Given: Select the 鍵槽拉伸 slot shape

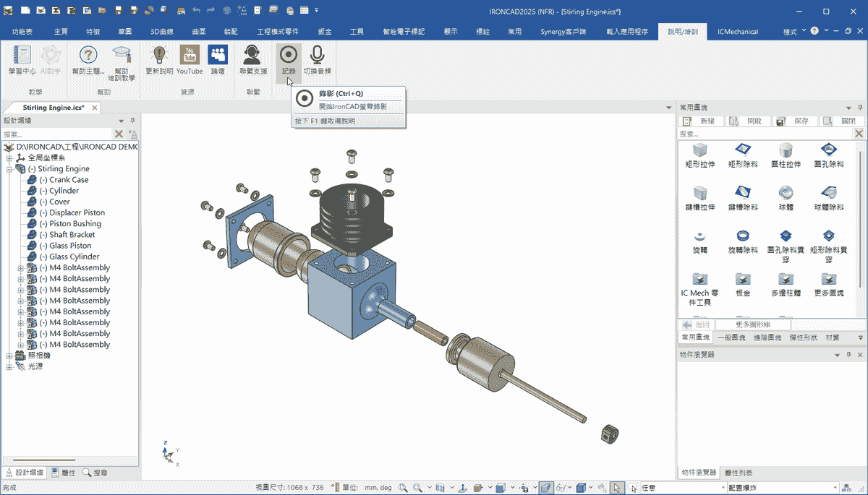Looking at the screenshot, I should (699, 193).
